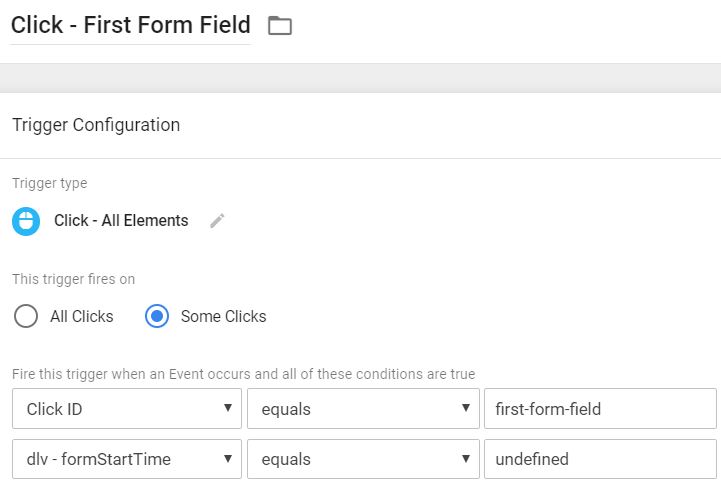
Task: Click the blue mouse trigger type icon
Action: coord(26,221)
